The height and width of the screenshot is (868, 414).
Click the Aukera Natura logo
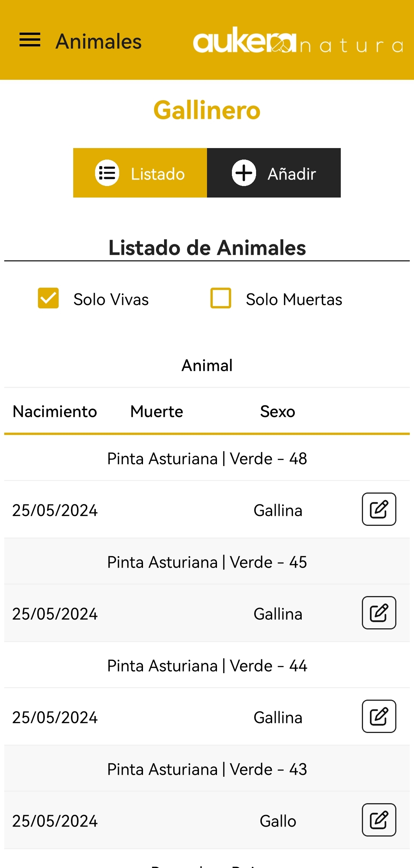(x=297, y=41)
